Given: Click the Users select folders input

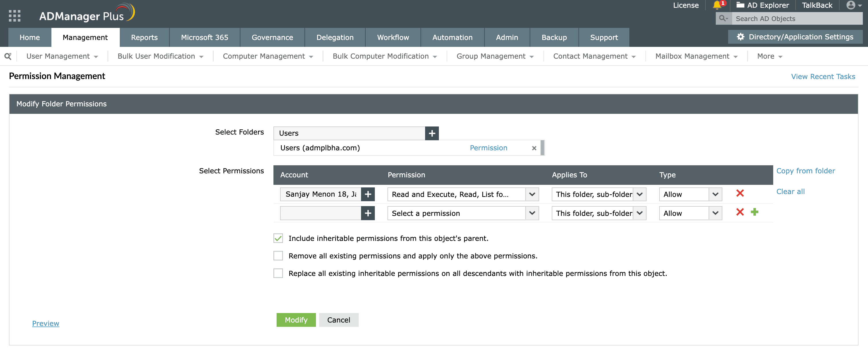Looking at the screenshot, I should point(349,133).
